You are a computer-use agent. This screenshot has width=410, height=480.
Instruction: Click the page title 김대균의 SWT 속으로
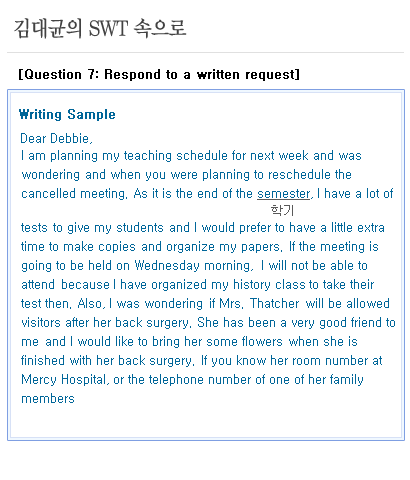point(100,28)
